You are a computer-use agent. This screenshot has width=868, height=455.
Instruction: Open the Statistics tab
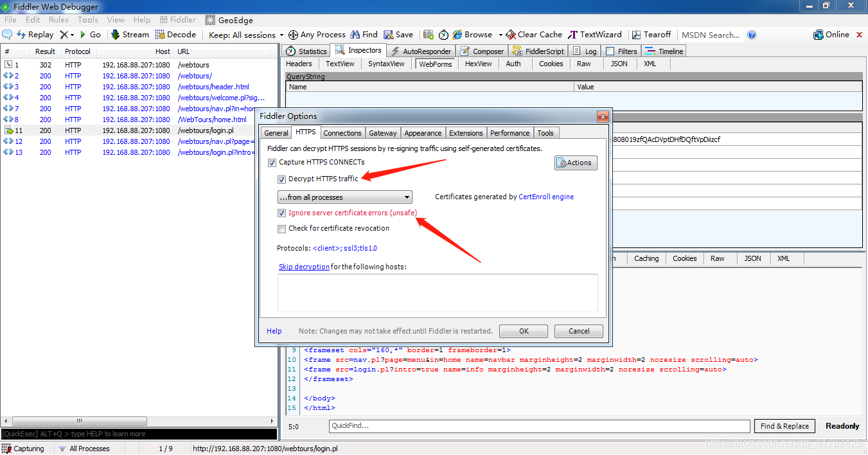[306, 51]
